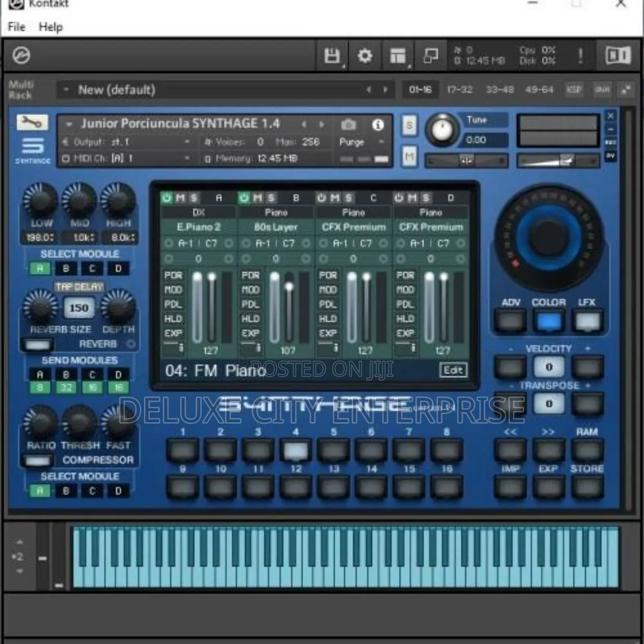This screenshot has width=644, height=644.
Task: Switch to rack page 33-48
Action: pyautogui.click(x=500, y=89)
